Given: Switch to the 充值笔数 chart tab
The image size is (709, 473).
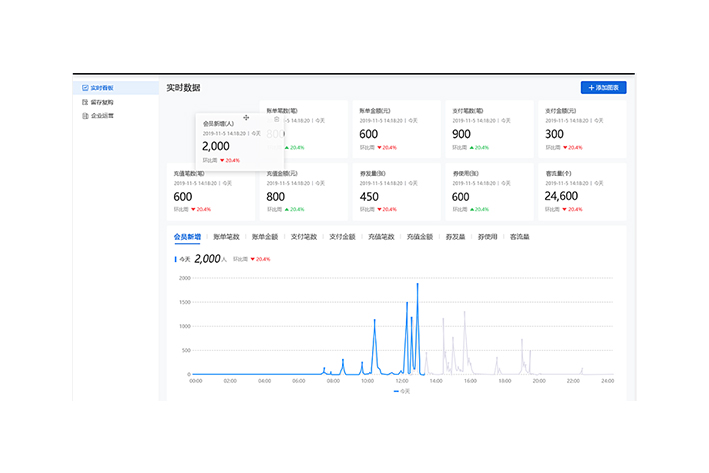Looking at the screenshot, I should click(x=381, y=237).
